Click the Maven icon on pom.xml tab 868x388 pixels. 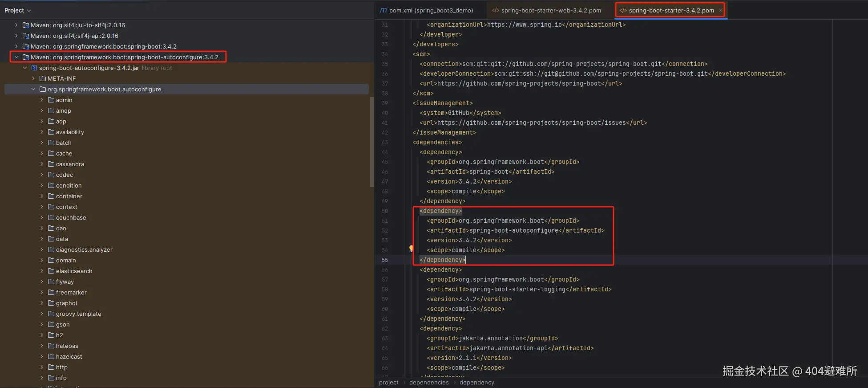[384, 10]
